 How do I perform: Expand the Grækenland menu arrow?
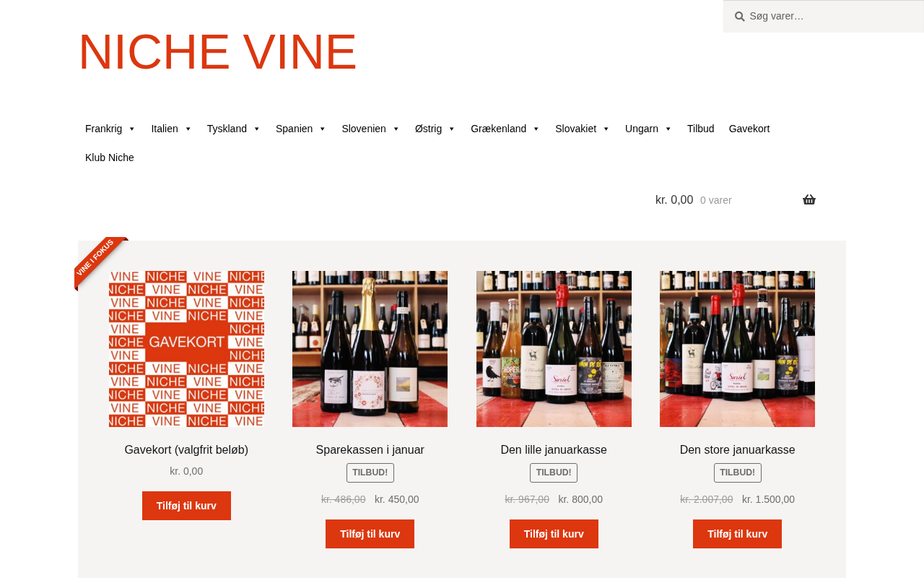[x=536, y=129]
